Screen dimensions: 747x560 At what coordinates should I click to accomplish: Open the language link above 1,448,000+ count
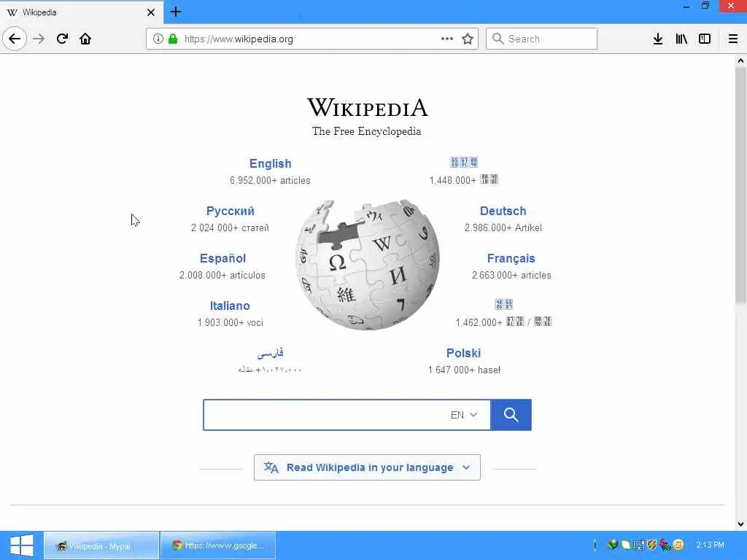click(x=464, y=163)
